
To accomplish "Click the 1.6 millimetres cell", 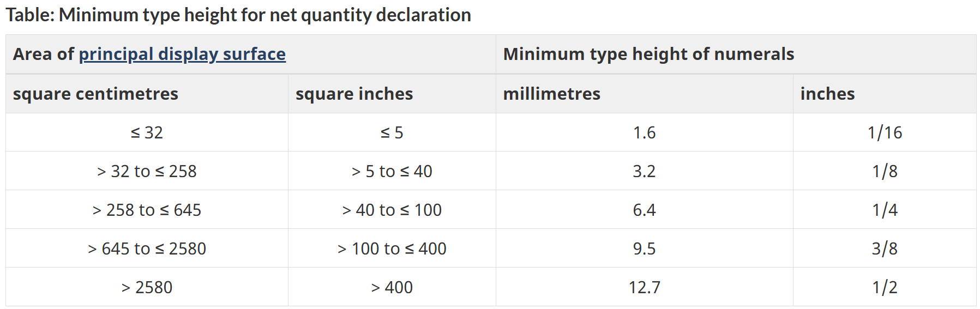I will [x=644, y=132].
